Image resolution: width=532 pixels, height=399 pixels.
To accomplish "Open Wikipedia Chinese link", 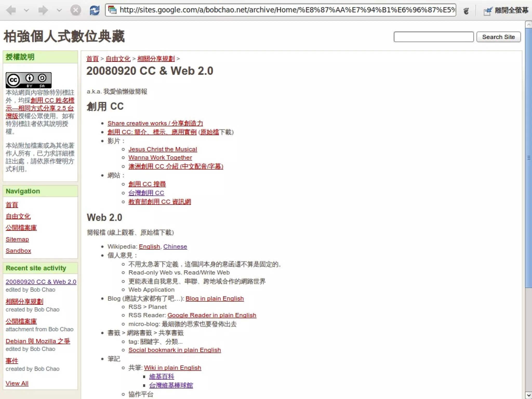I will tap(175, 247).
